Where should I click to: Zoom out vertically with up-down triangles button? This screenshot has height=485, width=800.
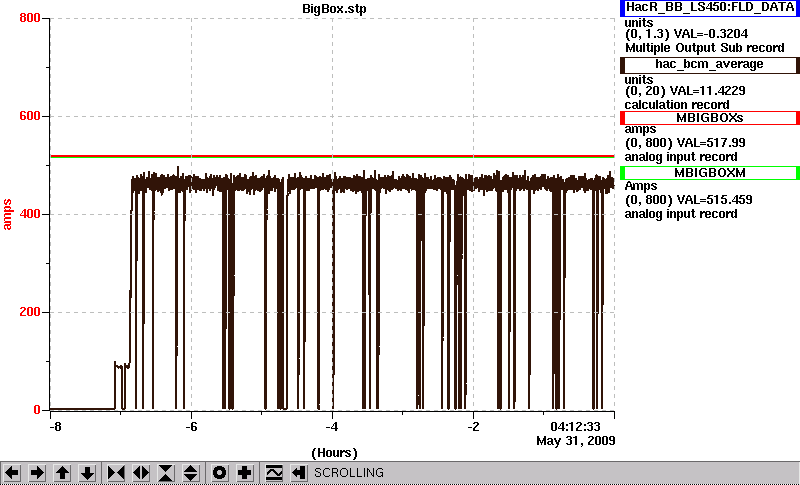pos(191,473)
